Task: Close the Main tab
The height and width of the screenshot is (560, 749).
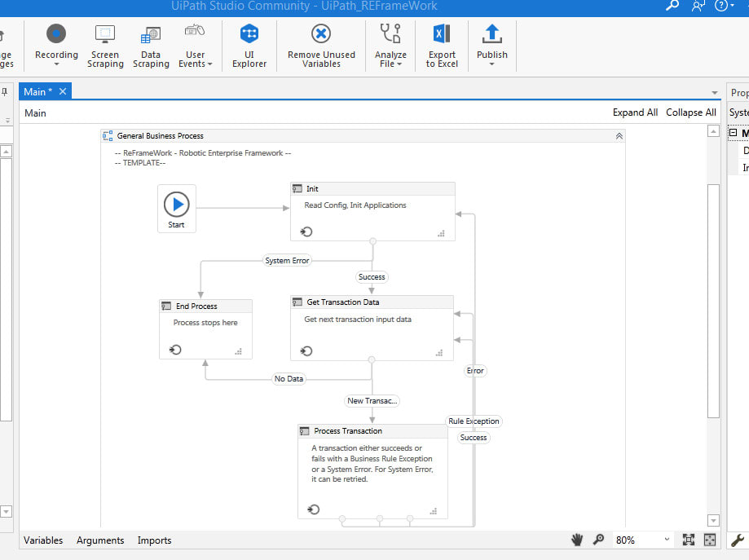Action: pyautogui.click(x=63, y=91)
